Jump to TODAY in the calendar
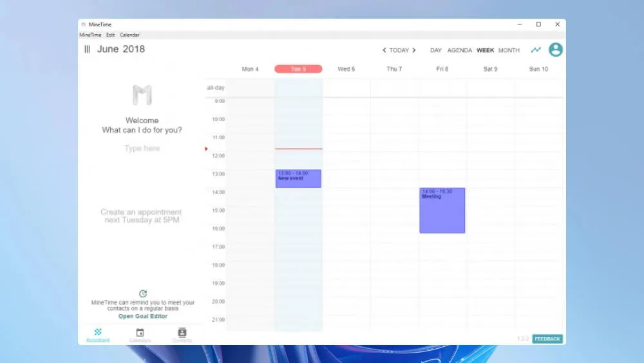Screen dimensions: 644x363 coord(399,50)
